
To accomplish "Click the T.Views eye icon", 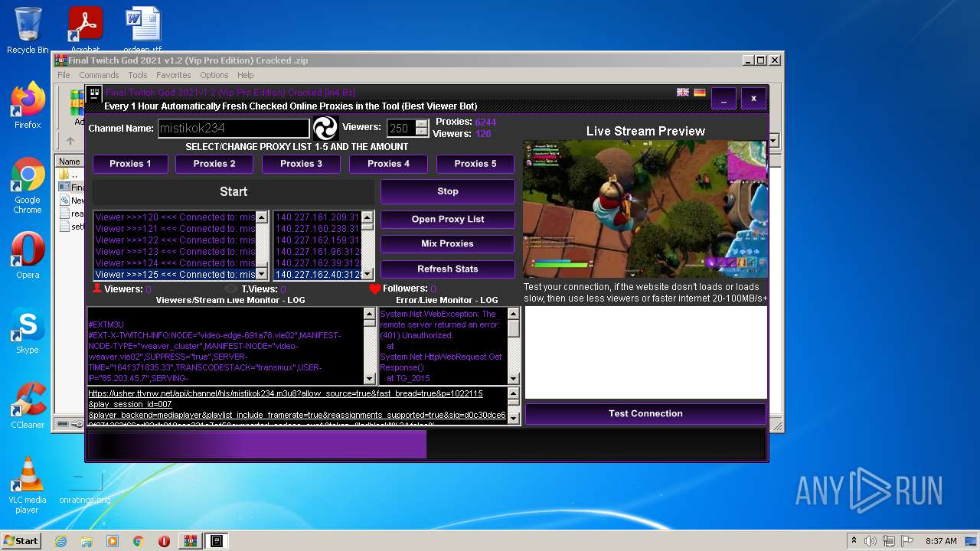I will [x=232, y=289].
